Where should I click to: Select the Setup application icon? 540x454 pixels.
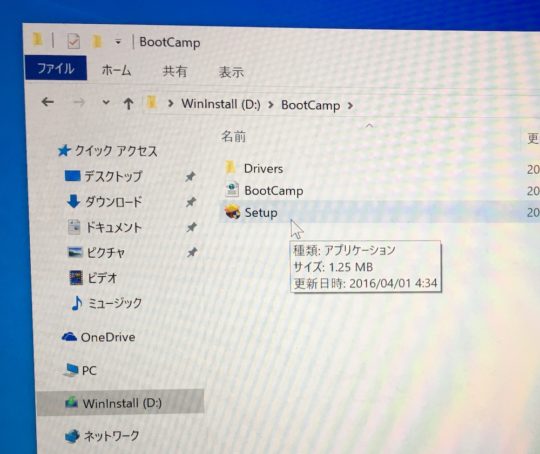click(x=232, y=211)
